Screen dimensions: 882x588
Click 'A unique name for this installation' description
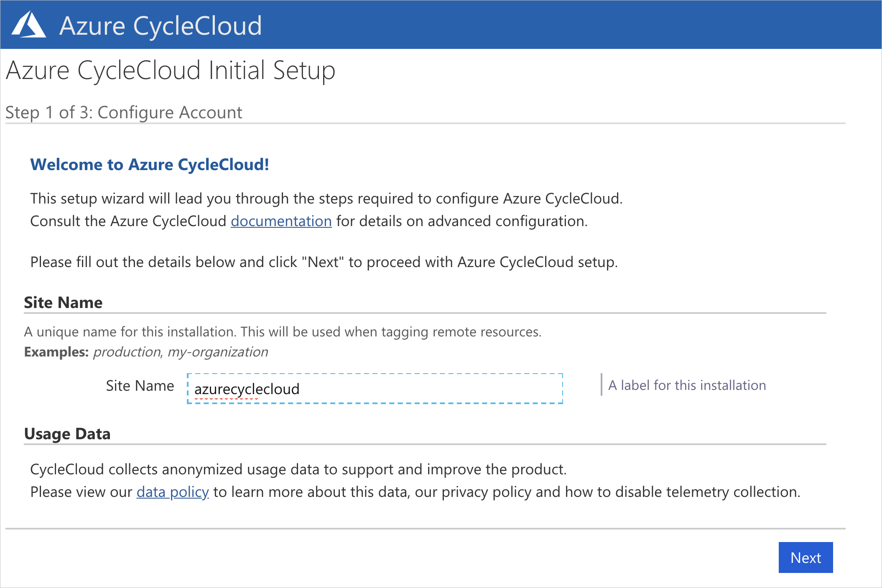click(283, 332)
